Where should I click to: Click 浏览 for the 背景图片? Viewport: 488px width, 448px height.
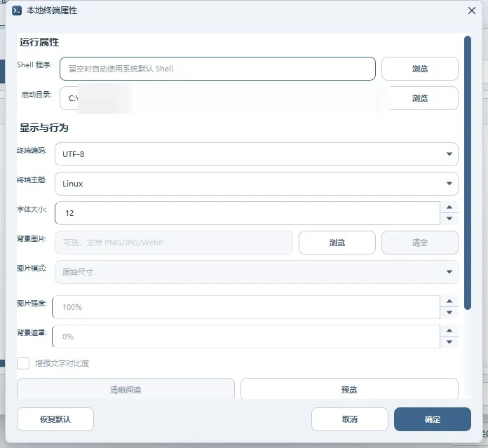tap(337, 243)
